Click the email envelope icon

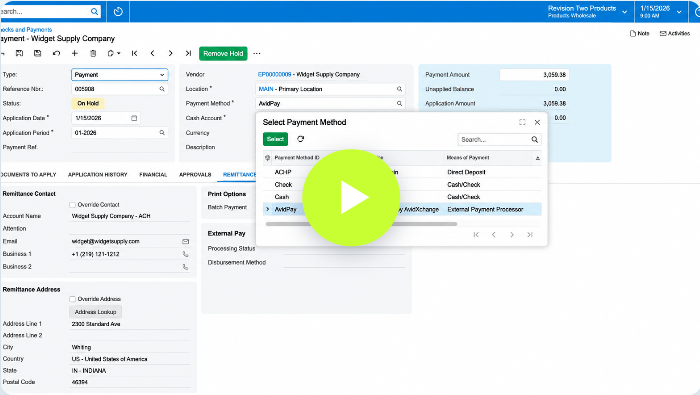185,241
